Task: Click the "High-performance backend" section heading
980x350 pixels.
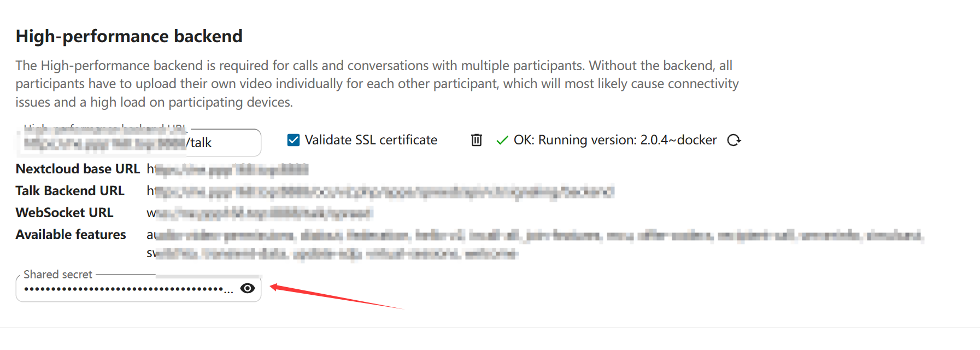Action: (x=129, y=36)
